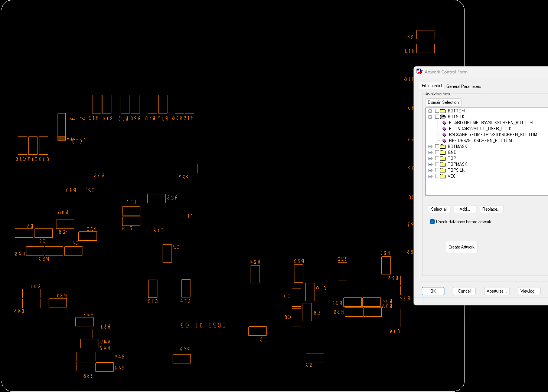Click the Domain Selection button

(443, 102)
